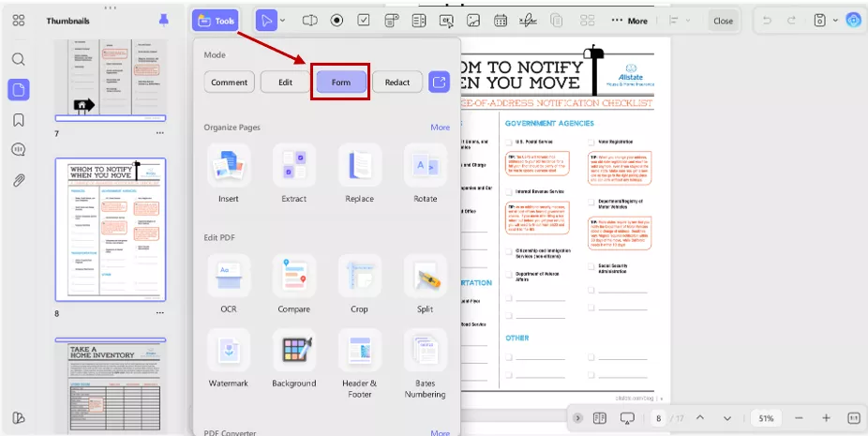
Task: Click the duplicate fields toolbar icon
Action: [x=557, y=21]
